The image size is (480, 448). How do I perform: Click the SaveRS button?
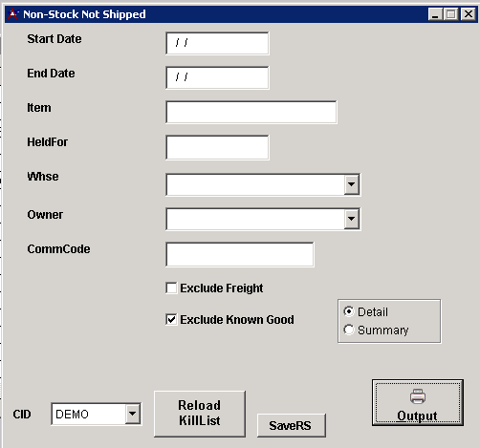click(292, 425)
